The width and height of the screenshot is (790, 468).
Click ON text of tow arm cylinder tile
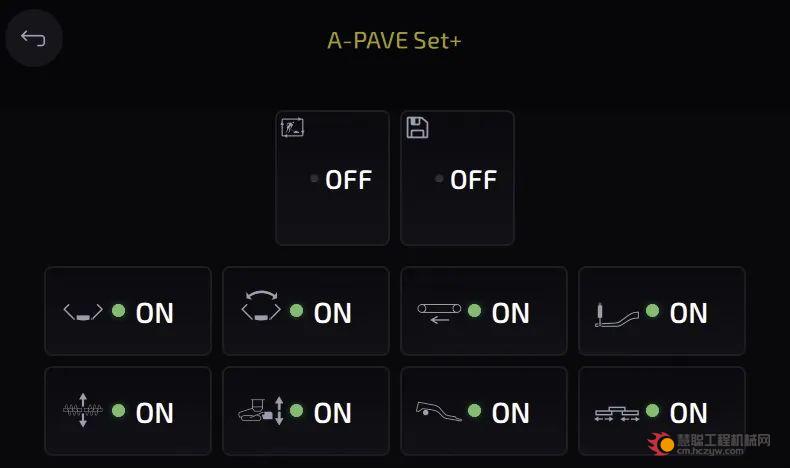[x=688, y=313]
